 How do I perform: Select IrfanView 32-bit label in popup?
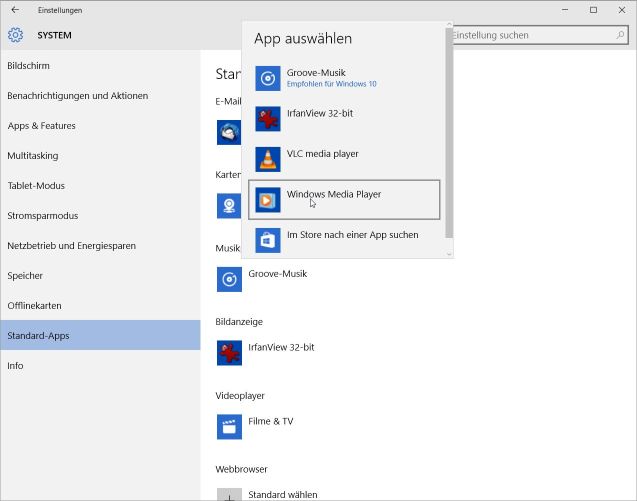coord(320,113)
